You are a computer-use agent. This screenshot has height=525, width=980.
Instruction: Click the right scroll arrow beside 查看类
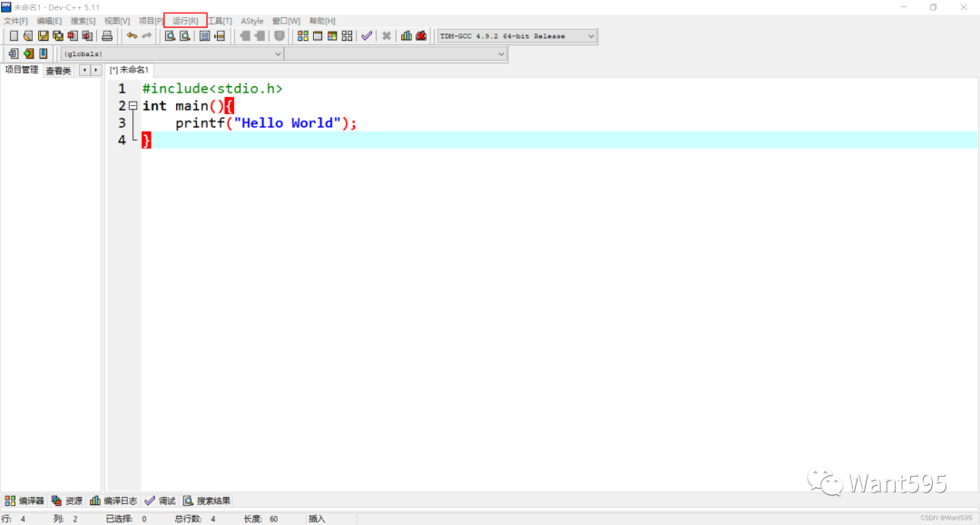click(x=95, y=71)
